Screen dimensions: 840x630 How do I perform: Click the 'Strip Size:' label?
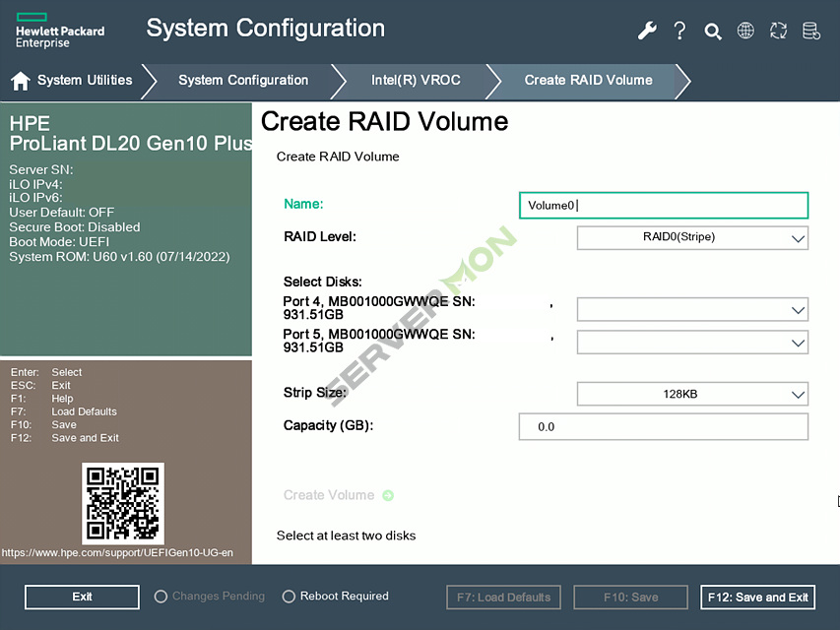point(315,393)
